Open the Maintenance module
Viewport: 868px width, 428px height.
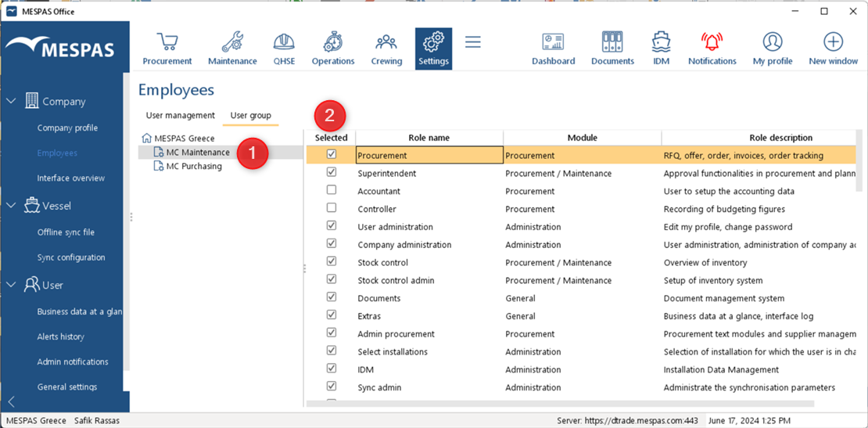[232, 49]
